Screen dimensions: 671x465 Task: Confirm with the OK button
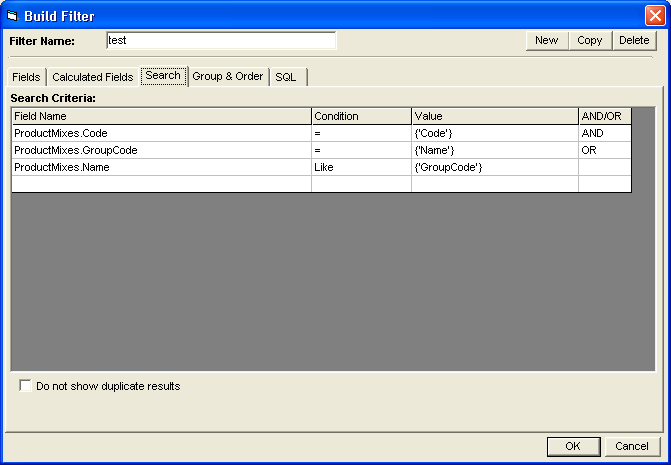coord(573,446)
